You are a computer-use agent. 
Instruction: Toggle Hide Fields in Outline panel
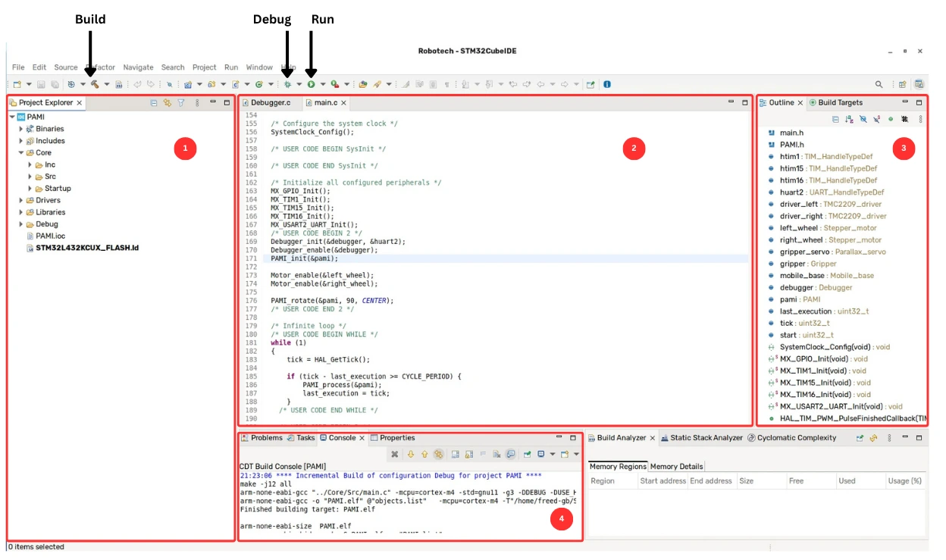[x=863, y=119]
